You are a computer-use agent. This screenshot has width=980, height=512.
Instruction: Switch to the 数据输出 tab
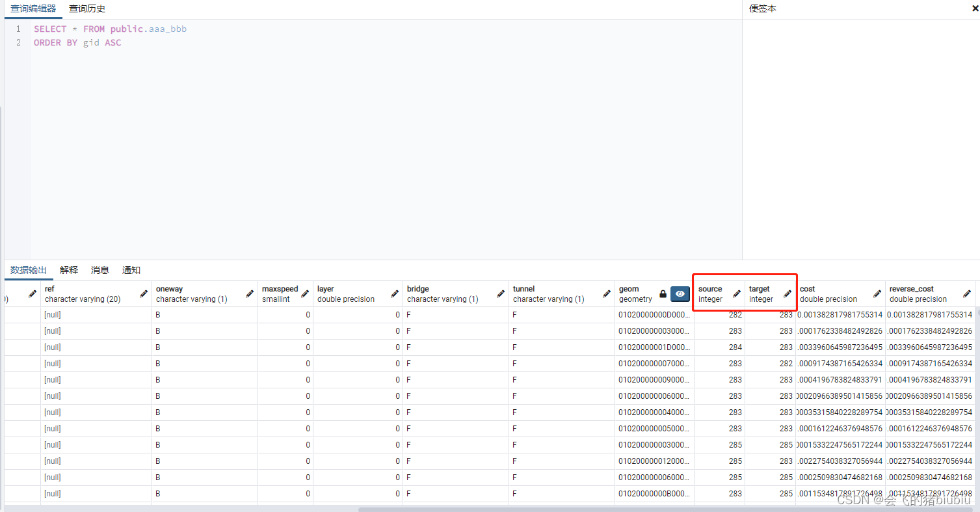click(x=29, y=270)
